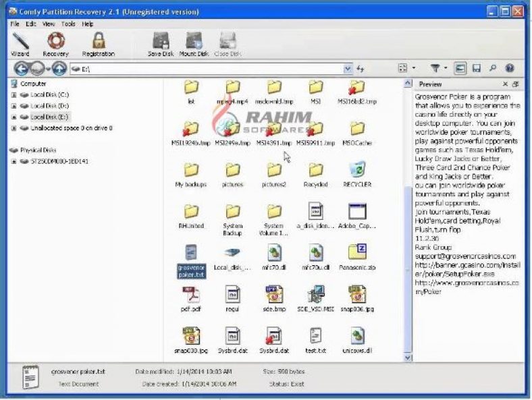Select the requ file

point(232,299)
